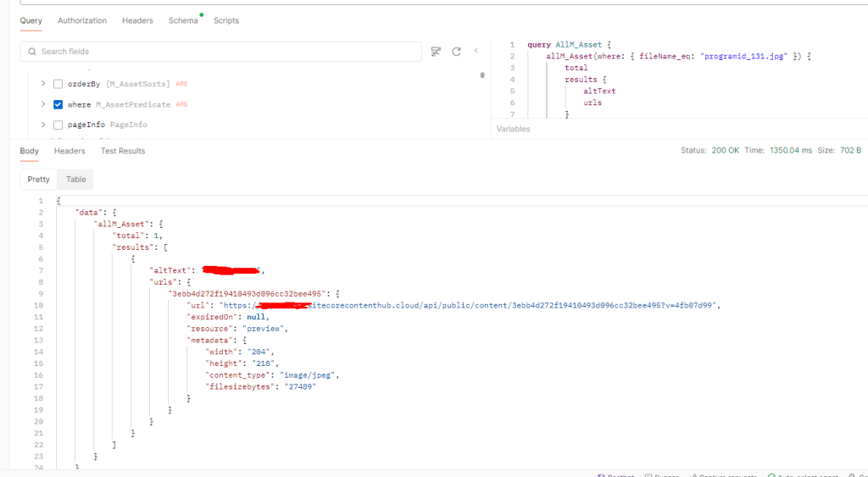
Task: Click the asset id key 3ebb4d272f19410493d096cc32bee495
Action: point(247,294)
